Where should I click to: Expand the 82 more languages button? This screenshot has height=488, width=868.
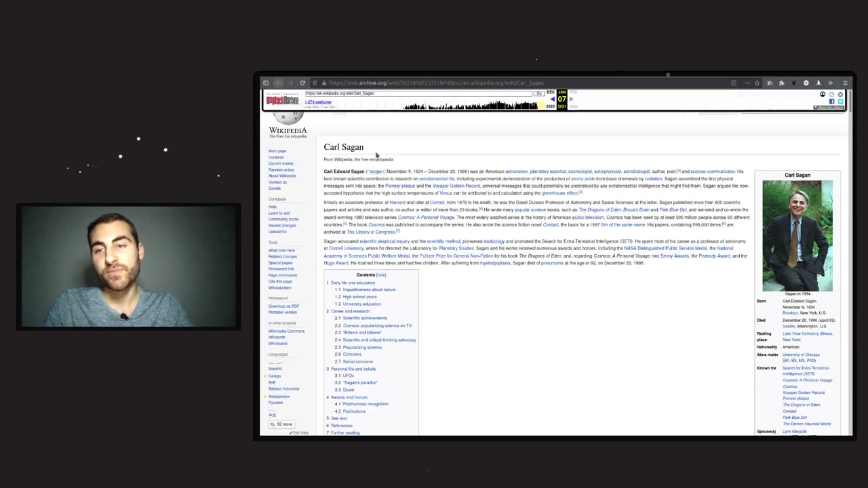click(281, 424)
